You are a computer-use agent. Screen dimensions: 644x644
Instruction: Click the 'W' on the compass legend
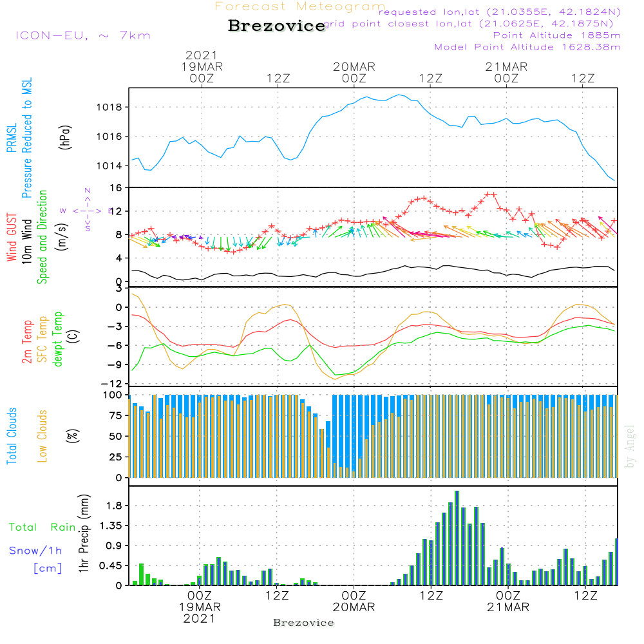[63, 211]
